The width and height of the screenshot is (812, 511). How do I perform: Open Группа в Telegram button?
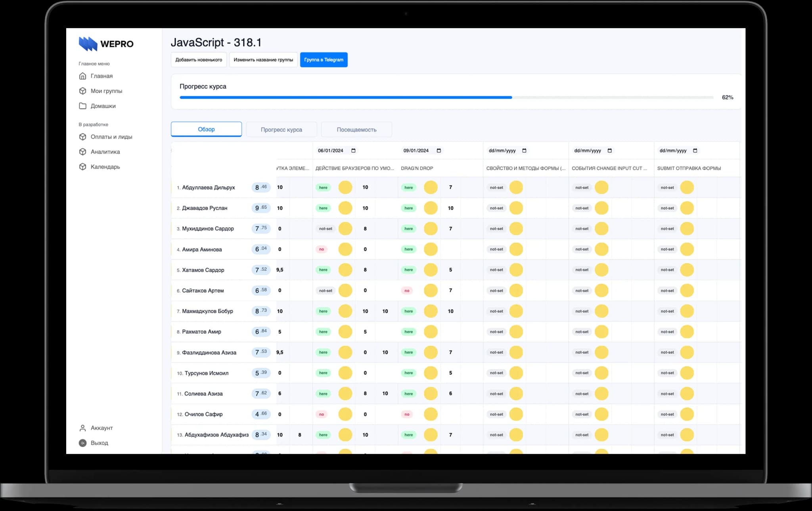point(324,60)
